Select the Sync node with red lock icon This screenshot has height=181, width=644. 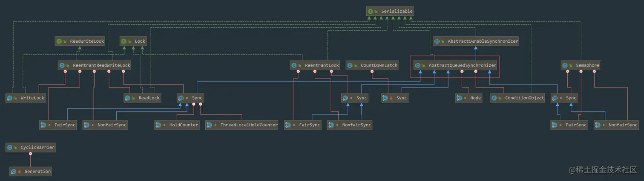396,98
